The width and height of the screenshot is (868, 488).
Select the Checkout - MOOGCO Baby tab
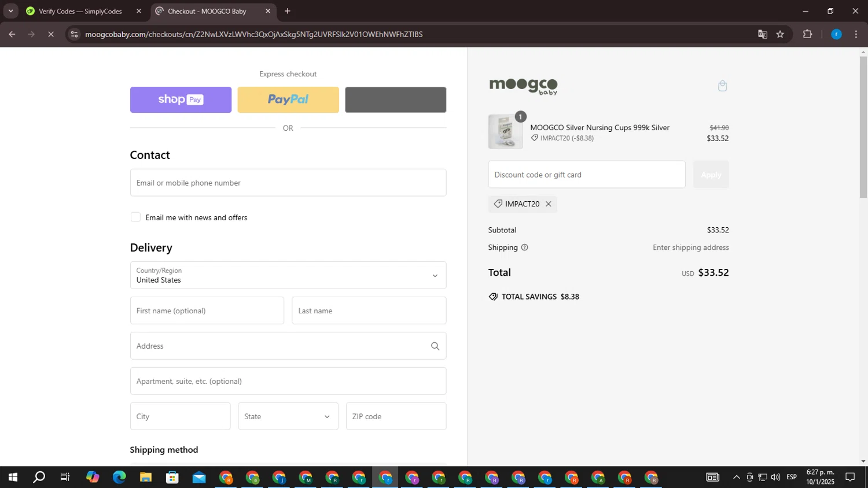[x=207, y=11]
